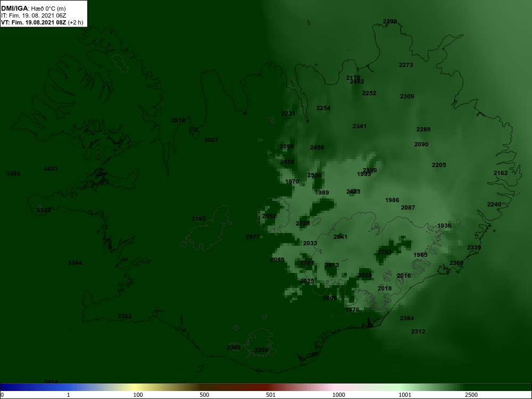Viewport: 532px width, 399px height.
Task: Click the 1965 height value
Action: tap(420, 255)
